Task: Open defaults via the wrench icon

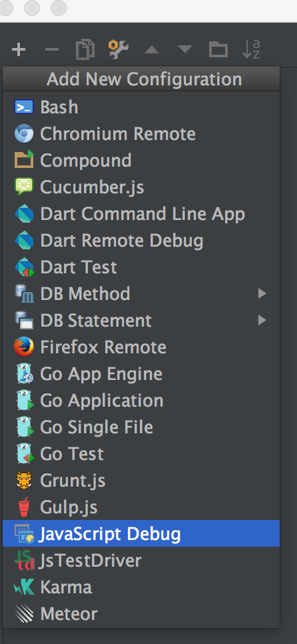Action: (118, 50)
